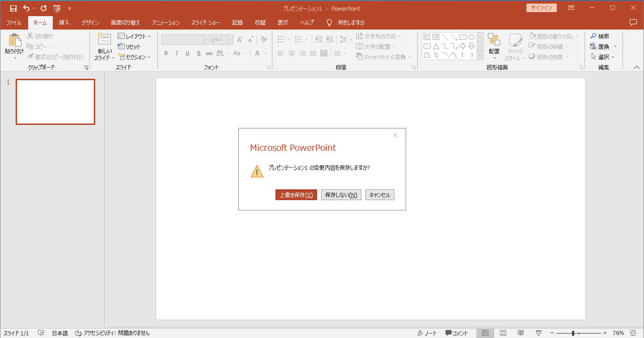Select the right arrow shape
The image size is (644, 338).
pos(463,46)
